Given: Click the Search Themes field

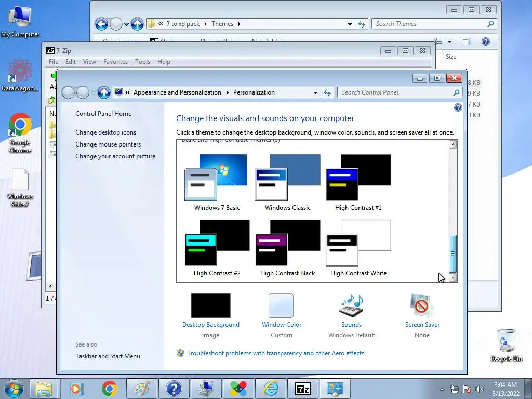Looking at the screenshot, I should coord(435,24).
